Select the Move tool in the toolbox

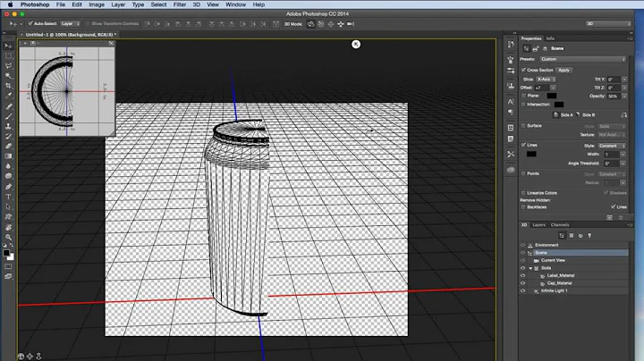8,46
